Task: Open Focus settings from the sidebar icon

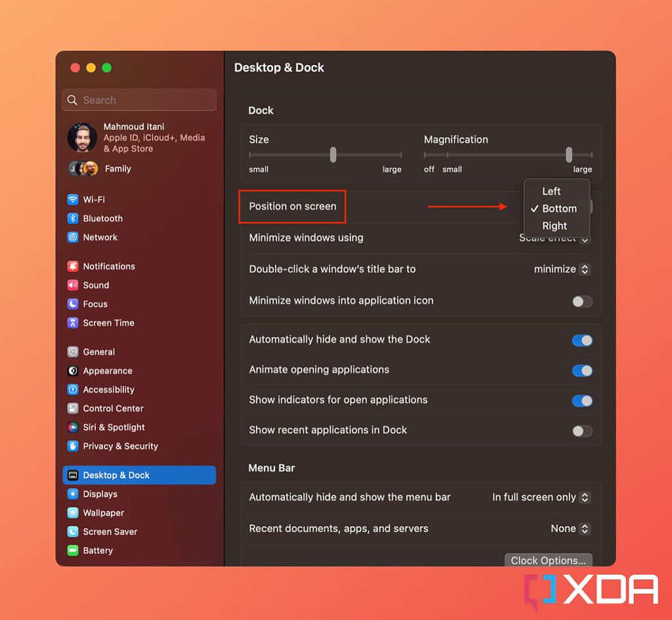Action: pos(73,304)
